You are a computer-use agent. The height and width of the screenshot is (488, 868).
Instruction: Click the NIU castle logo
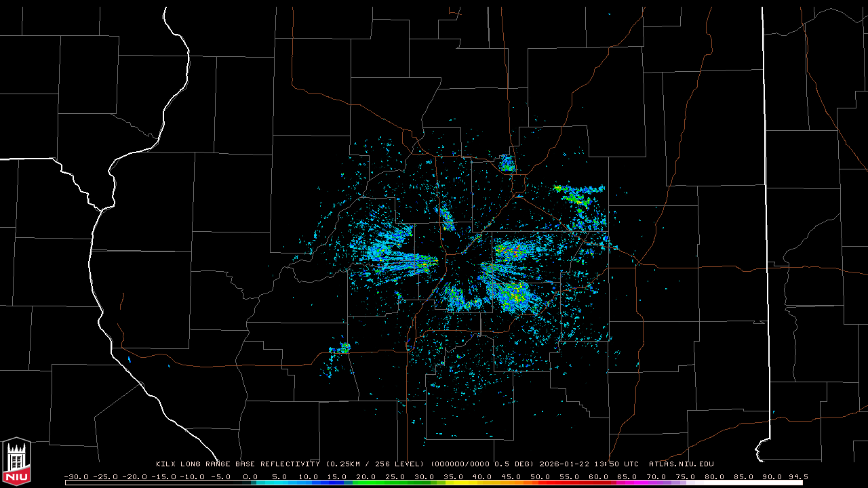click(16, 462)
